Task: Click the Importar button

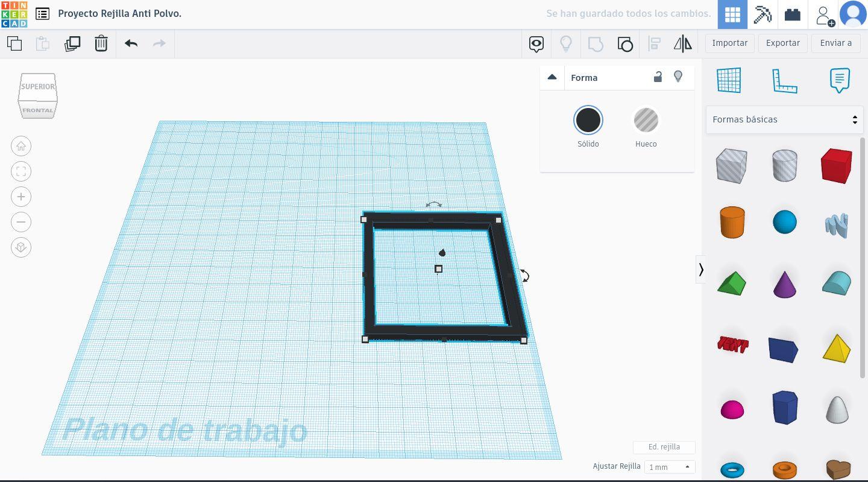Action: pos(729,43)
